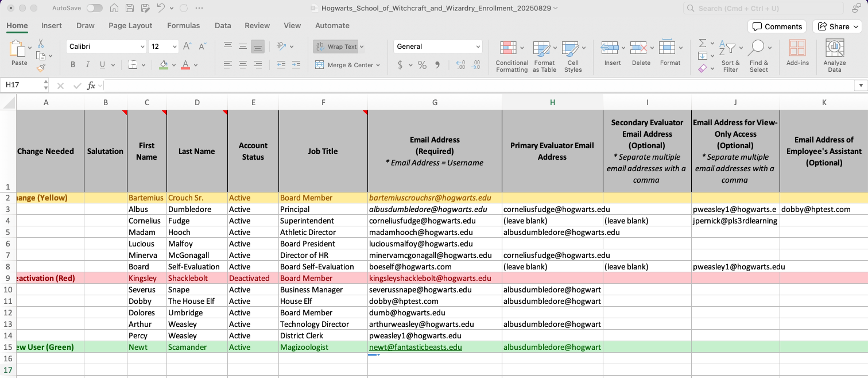Click the Format cells icon
Image resolution: width=868 pixels, height=378 pixels.
(667, 48)
